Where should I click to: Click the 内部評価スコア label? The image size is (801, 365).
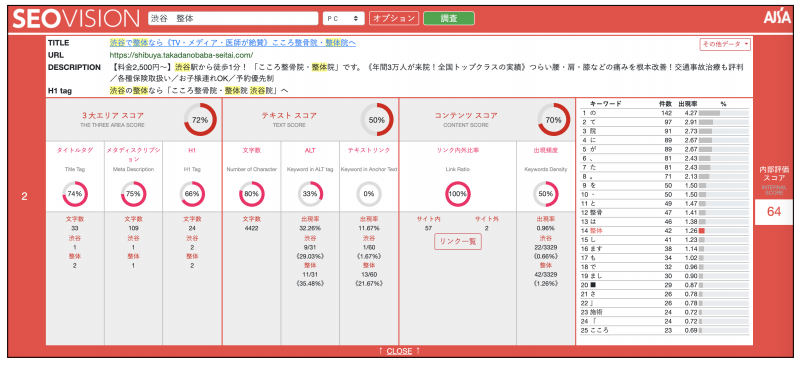[773, 175]
